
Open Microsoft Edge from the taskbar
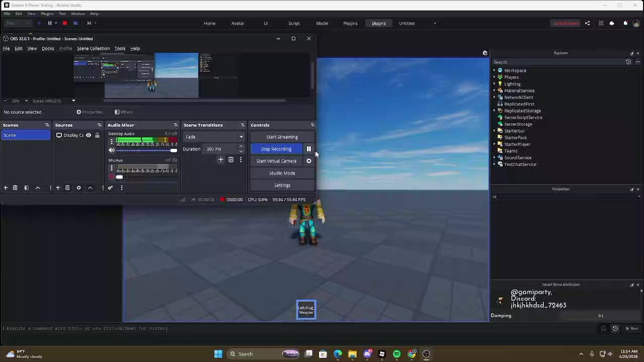pyautogui.click(x=338, y=354)
